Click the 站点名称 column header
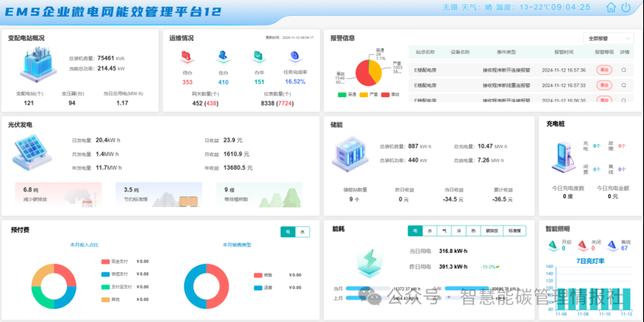 [425, 52]
